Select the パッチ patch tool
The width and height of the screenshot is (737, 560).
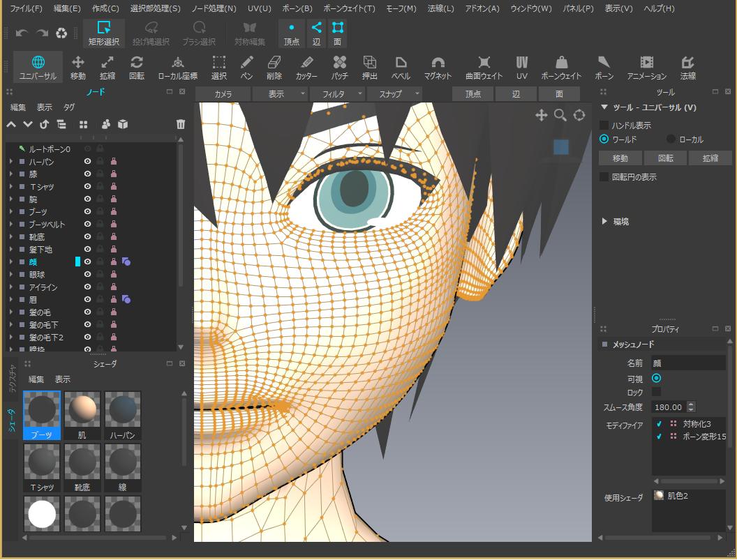click(x=339, y=67)
